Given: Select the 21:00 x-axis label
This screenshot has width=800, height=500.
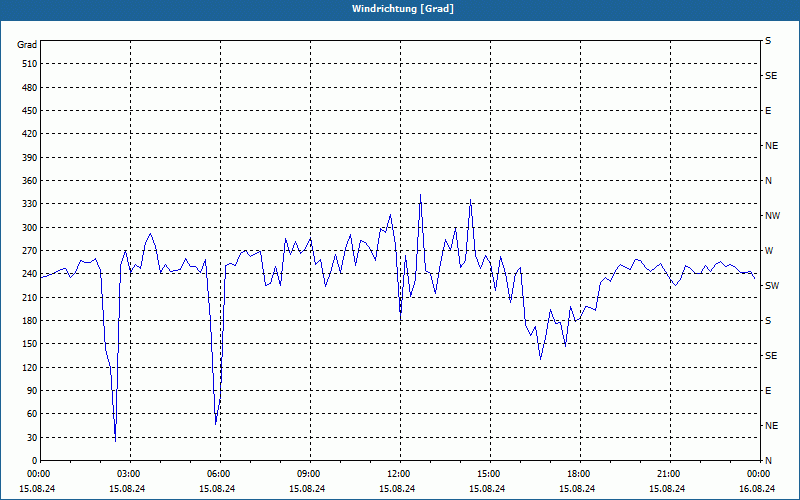Looking at the screenshot, I should point(670,474).
